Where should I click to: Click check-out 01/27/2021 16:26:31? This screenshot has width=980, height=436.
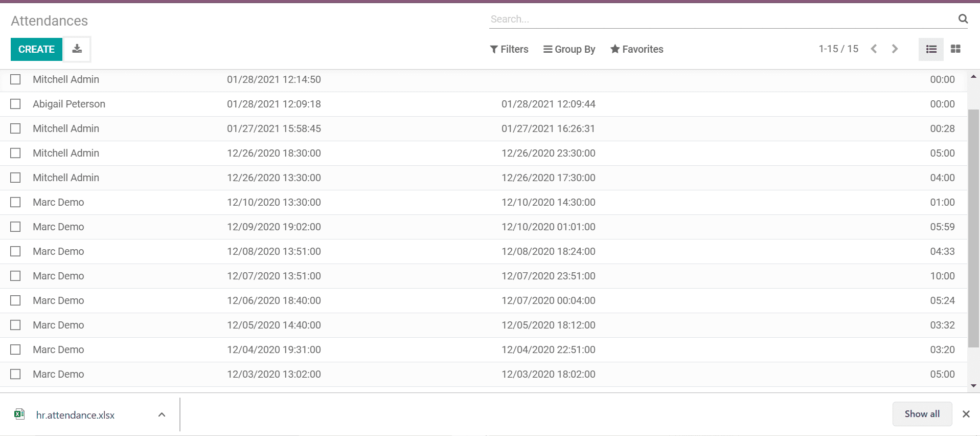[548, 128]
